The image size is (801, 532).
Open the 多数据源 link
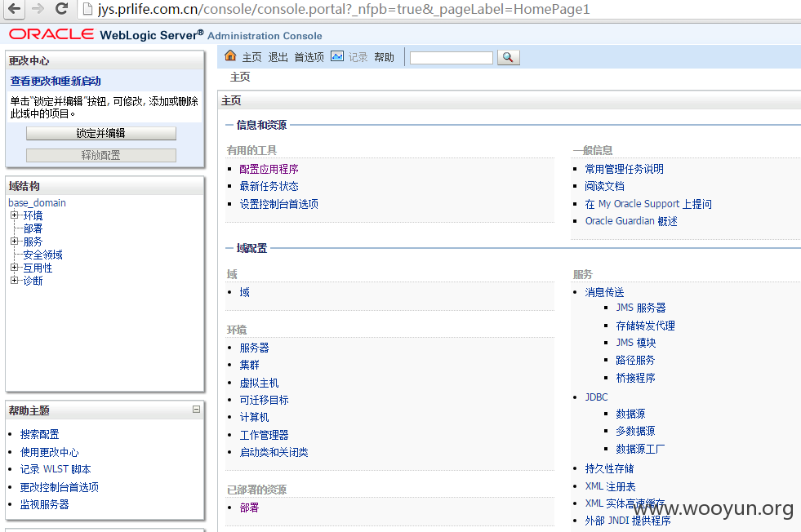635,431
